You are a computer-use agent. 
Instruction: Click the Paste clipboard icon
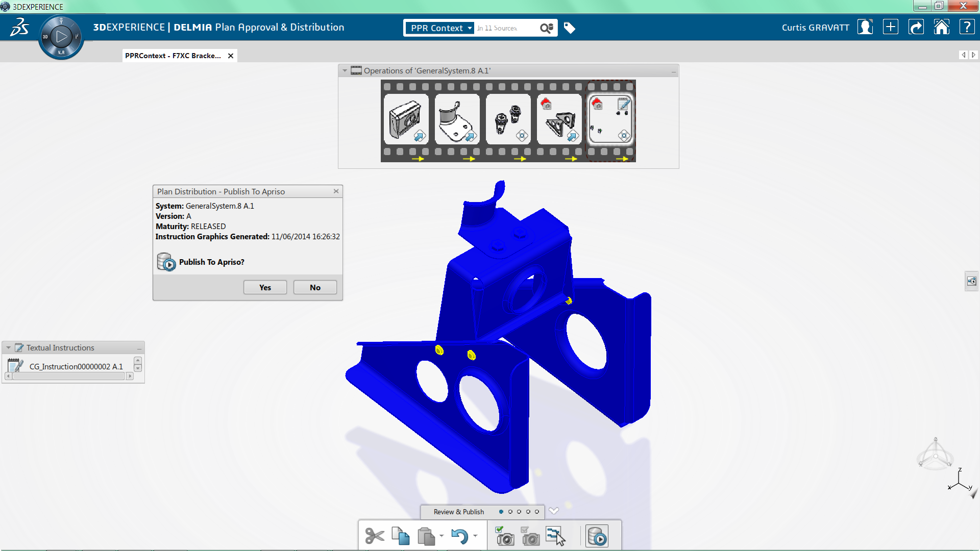tap(426, 536)
